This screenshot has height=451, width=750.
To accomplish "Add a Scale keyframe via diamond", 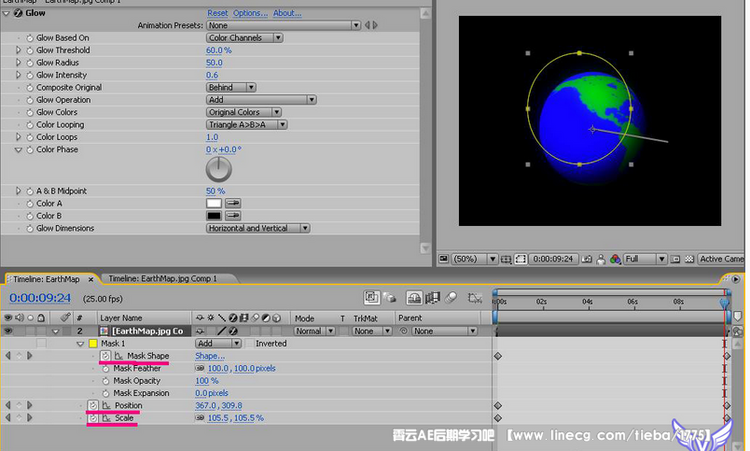I will 19,418.
